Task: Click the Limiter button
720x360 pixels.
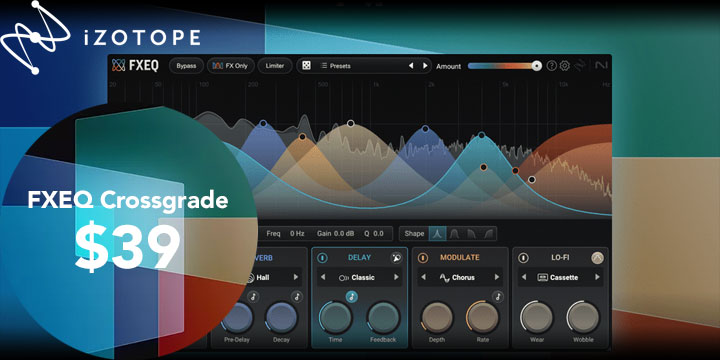Action: coord(275,66)
